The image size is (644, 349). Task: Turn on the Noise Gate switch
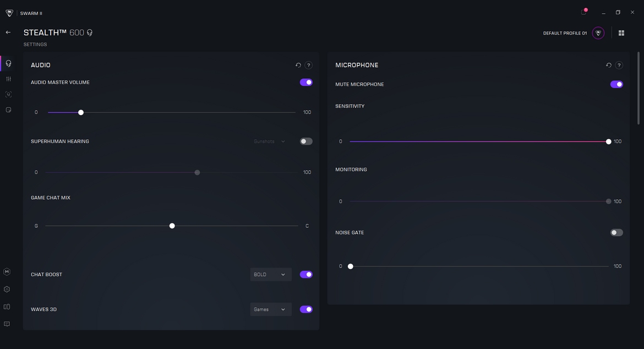pos(616,233)
